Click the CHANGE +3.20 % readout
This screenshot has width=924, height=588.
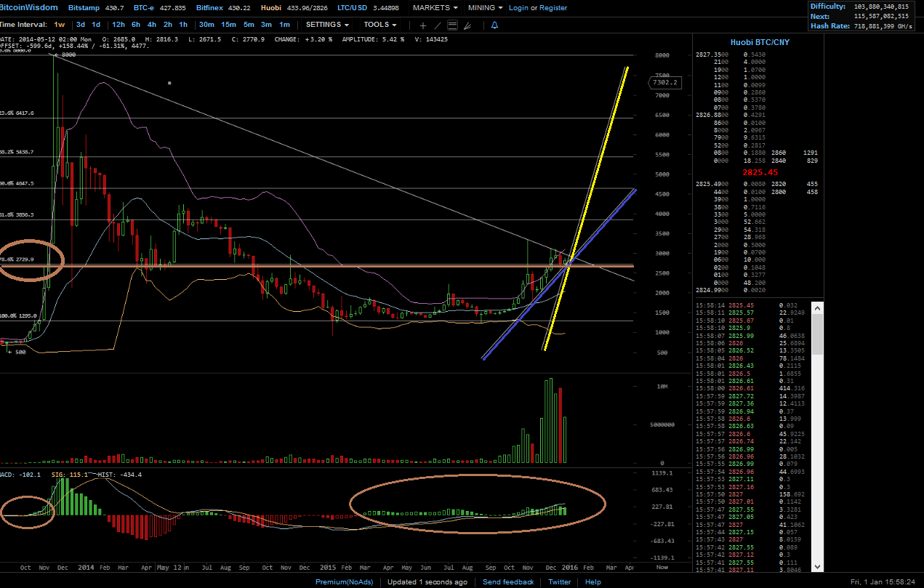tap(303, 39)
